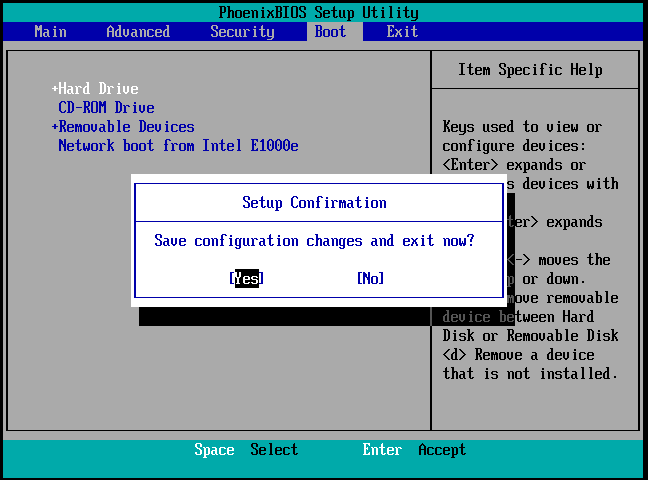This screenshot has width=648, height=480.
Task: Expand the plus sign beside Removable Devices
Action: tap(55, 127)
